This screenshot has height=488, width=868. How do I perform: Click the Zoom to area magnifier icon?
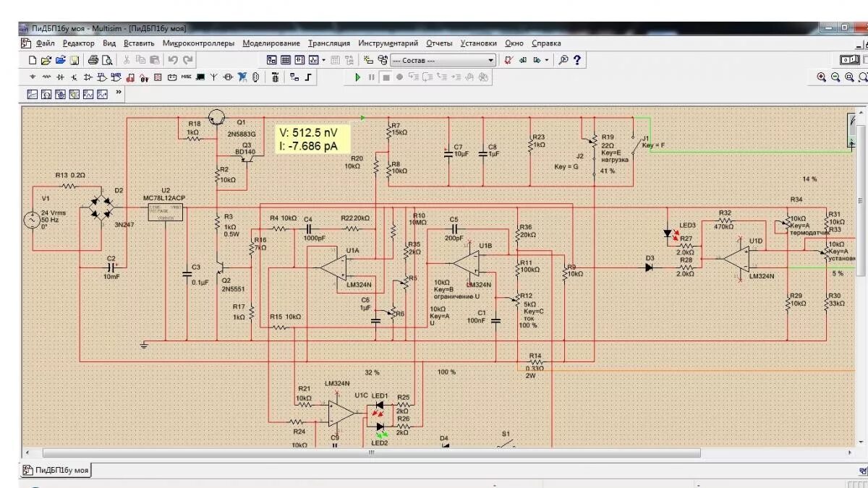click(x=849, y=77)
